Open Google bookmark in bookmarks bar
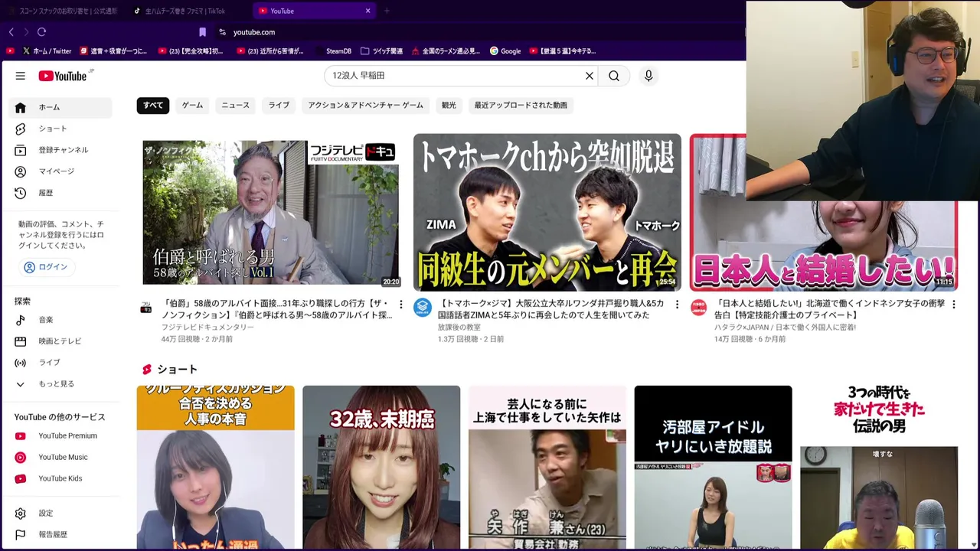Viewport: 980px width, 551px height. 505,51
